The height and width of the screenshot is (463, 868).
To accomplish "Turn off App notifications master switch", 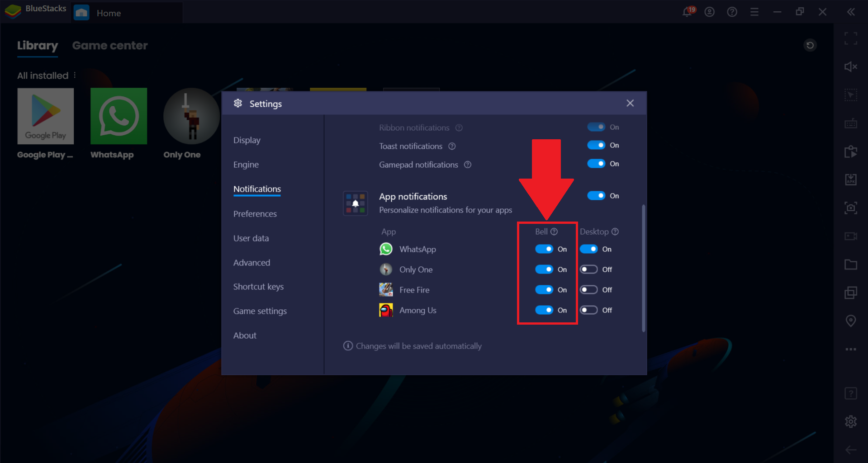I will 596,196.
